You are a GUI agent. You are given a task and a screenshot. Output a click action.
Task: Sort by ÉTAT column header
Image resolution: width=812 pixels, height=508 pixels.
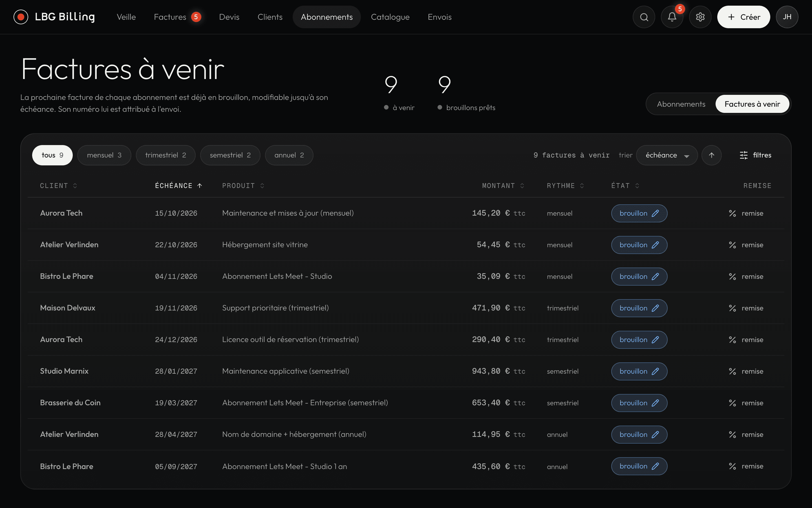click(625, 186)
